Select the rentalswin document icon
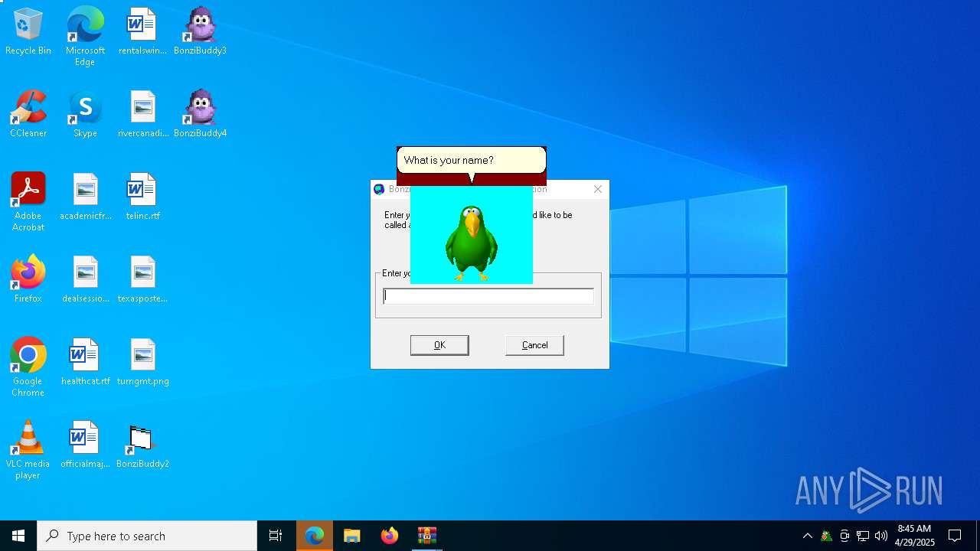Screen dimensions: 980x551 click(142, 32)
